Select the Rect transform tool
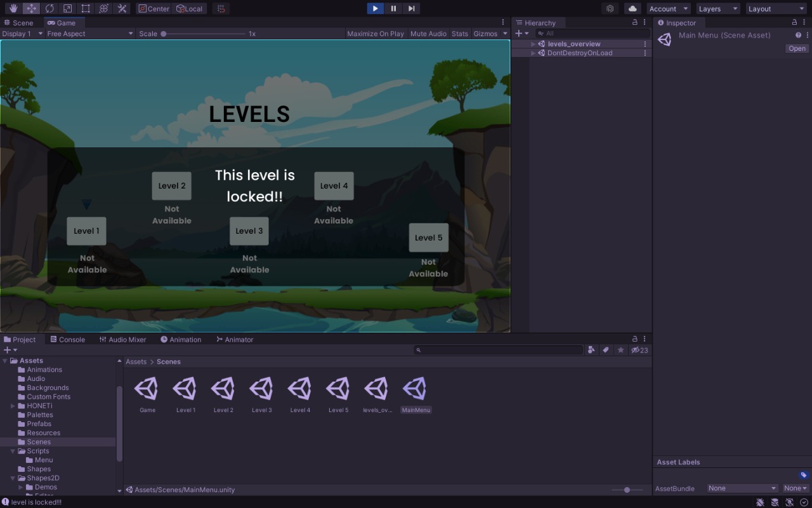This screenshot has width=812, height=508. click(x=86, y=8)
